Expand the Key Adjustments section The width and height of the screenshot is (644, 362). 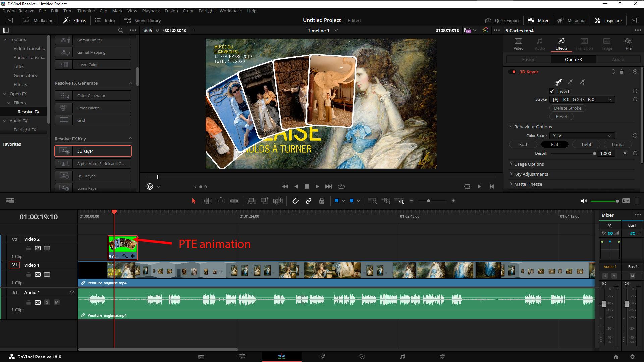point(531,174)
